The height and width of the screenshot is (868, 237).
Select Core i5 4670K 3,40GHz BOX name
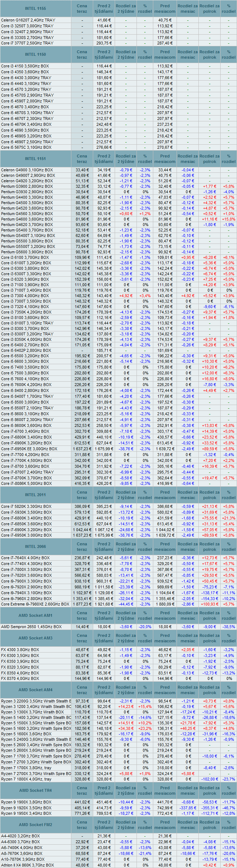pyautogui.click(x=26, y=124)
